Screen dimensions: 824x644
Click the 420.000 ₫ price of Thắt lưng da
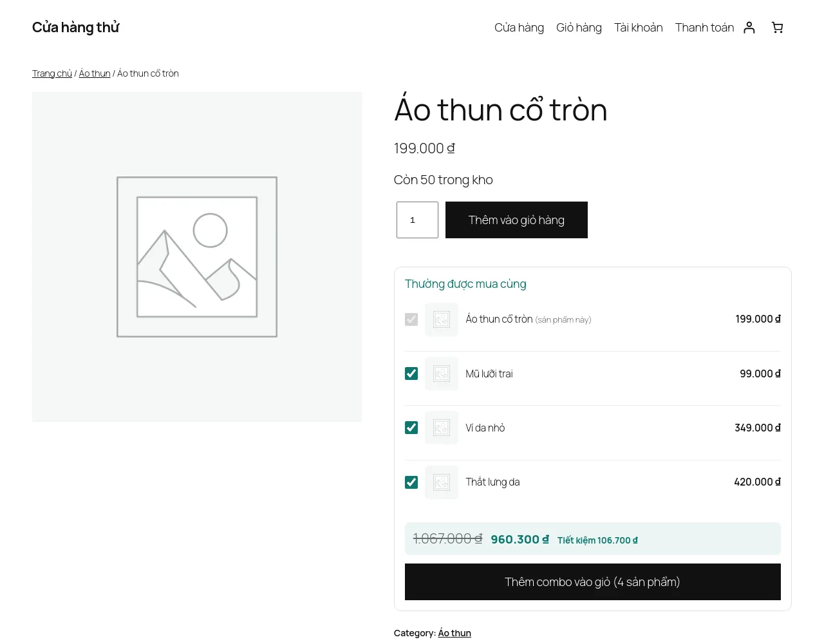(758, 482)
